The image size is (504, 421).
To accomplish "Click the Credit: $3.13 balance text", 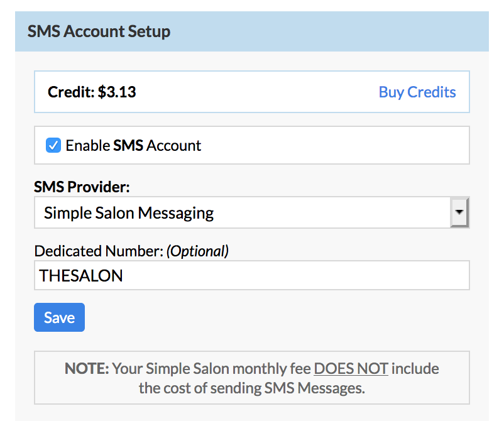I will click(x=92, y=92).
